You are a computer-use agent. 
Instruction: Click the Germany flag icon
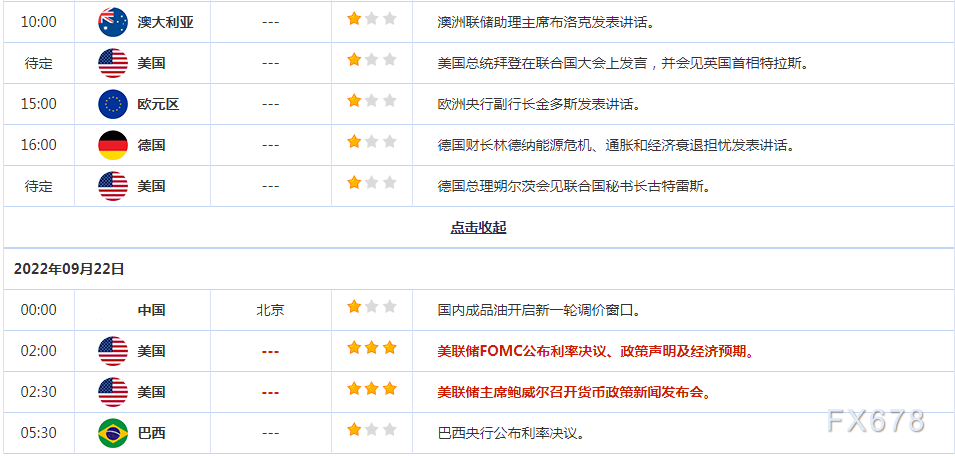click(x=113, y=145)
